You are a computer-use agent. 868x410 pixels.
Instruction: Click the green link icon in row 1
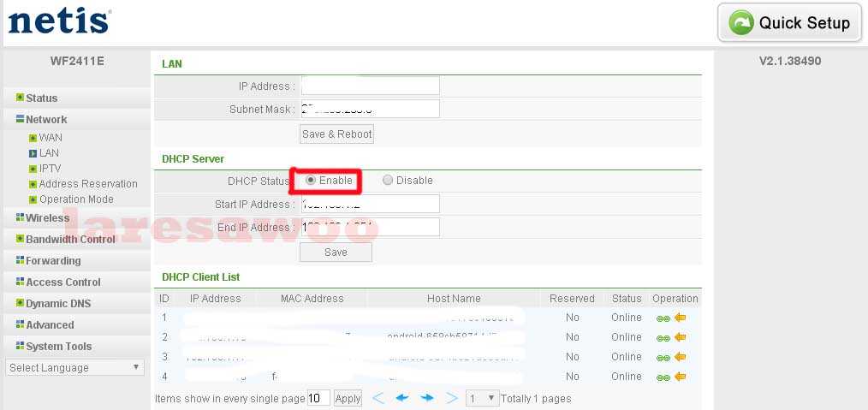tap(663, 318)
